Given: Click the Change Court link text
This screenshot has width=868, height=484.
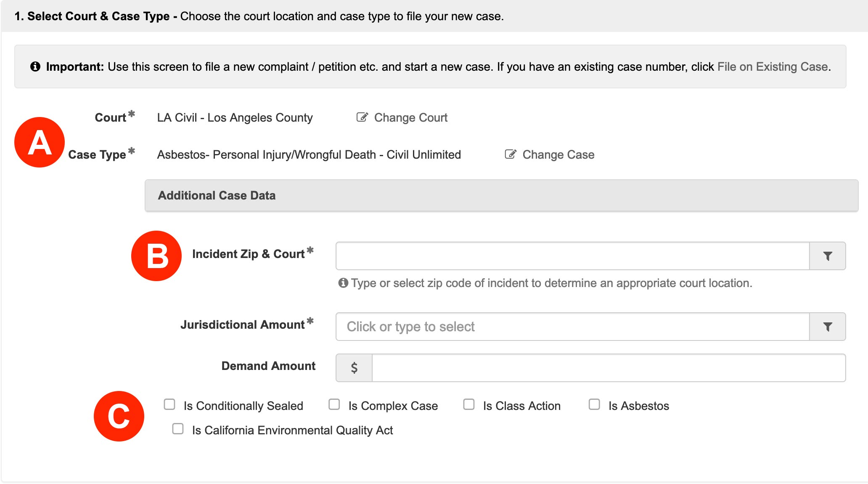Looking at the screenshot, I should tap(411, 118).
